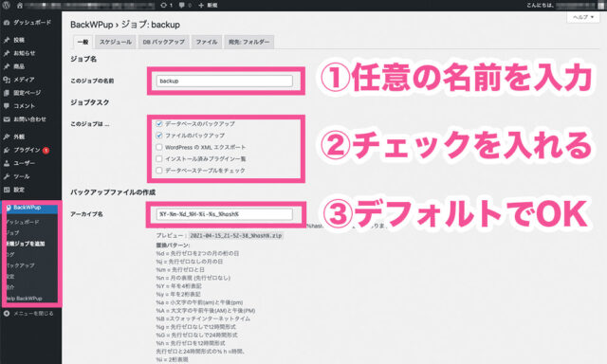This screenshot has width=607, height=364.
Task: Open ジョブ in BackWPup submenu
Action: tap(12, 233)
